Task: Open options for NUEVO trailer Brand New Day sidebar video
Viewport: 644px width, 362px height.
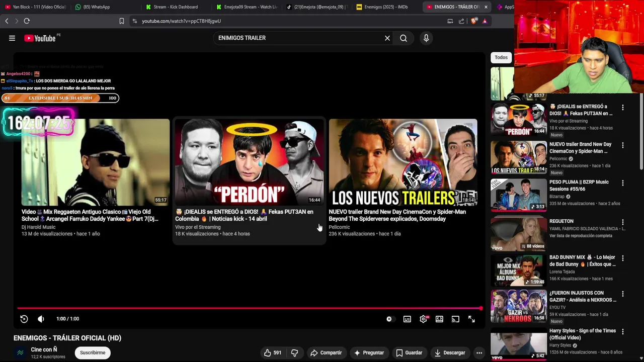Action: click(623, 145)
